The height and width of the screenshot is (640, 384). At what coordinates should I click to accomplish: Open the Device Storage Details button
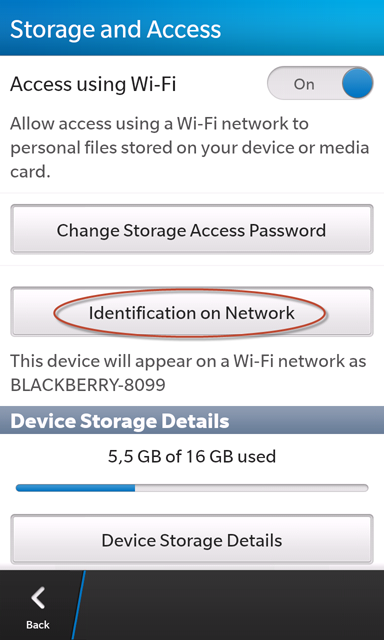click(x=192, y=540)
